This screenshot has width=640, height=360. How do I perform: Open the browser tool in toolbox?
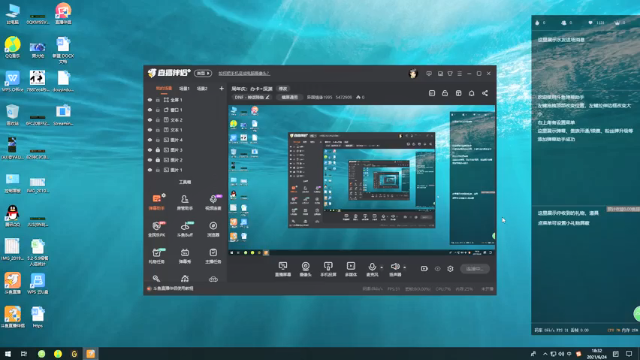point(213,229)
